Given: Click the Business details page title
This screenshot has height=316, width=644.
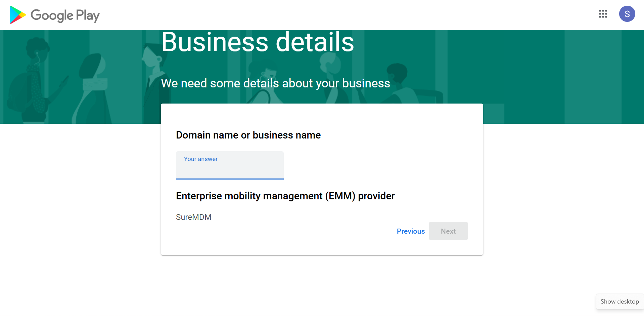Looking at the screenshot, I should (258, 42).
